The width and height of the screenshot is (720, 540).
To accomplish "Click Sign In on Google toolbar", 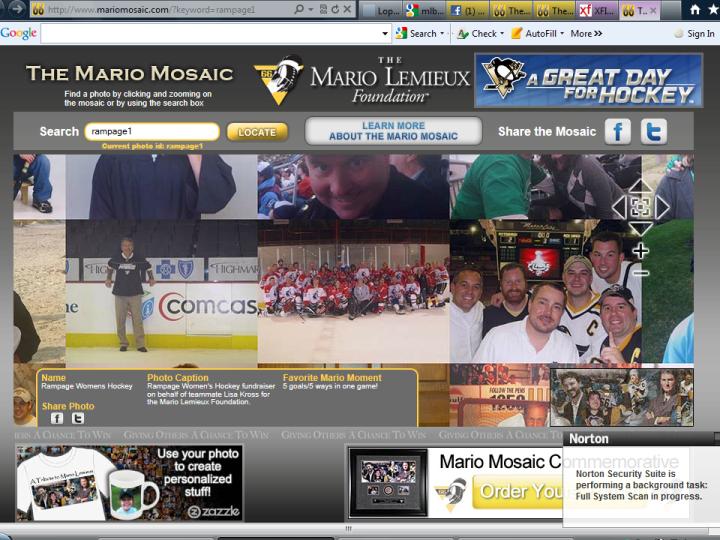I will (x=695, y=34).
